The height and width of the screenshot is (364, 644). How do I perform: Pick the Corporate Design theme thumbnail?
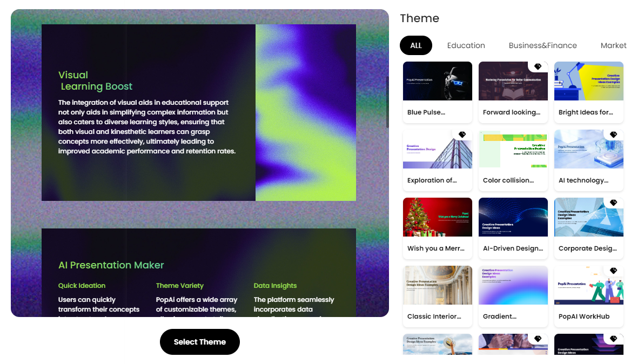click(588, 217)
